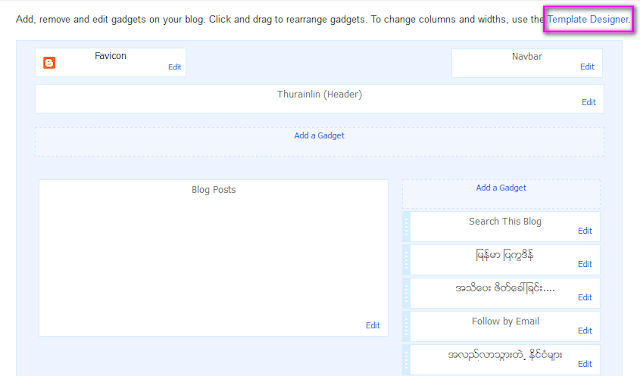Edit the Follow by Email gadget
Viewport: 640px width, 376px height.
pos(584,331)
